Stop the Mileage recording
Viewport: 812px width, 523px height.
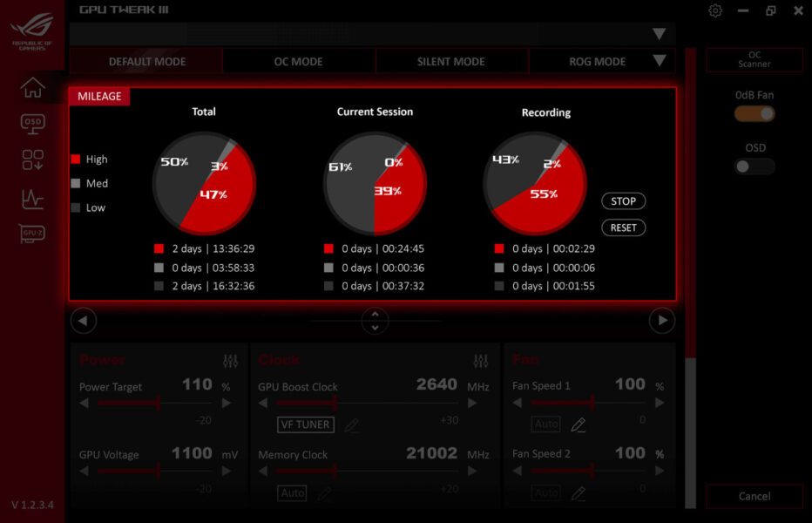(623, 200)
